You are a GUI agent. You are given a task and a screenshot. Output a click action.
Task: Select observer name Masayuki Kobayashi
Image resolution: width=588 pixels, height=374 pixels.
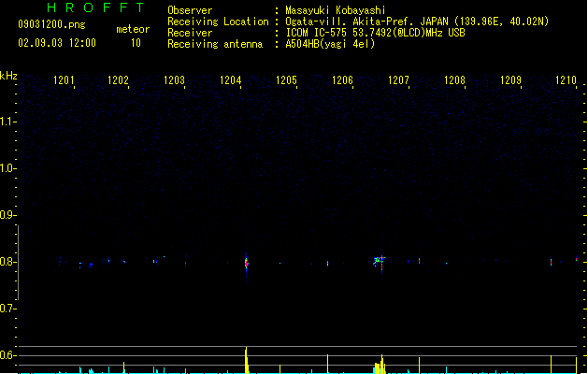point(336,10)
